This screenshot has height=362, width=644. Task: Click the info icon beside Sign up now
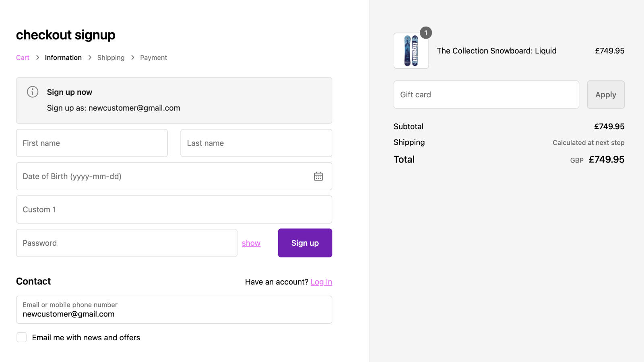point(33,92)
